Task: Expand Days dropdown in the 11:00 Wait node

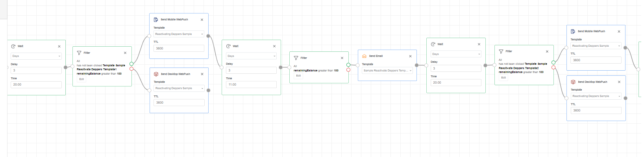Action: coord(251,56)
